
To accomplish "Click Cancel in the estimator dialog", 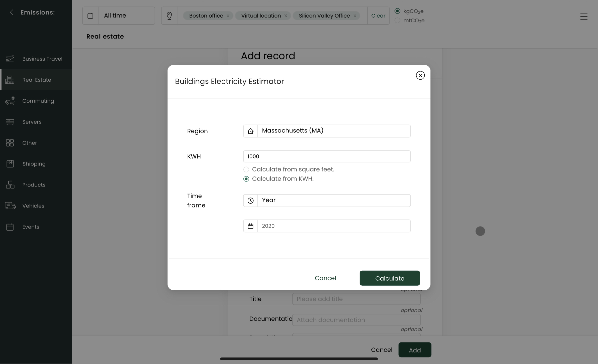I will coord(325,278).
